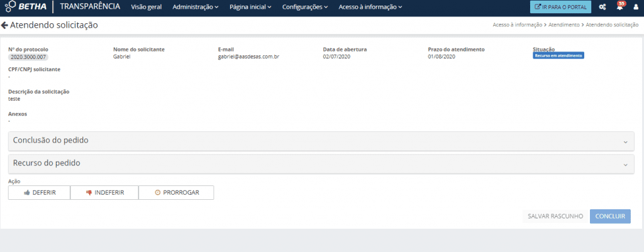Click the Ir para o portal button
This screenshot has width=644, height=252.
pyautogui.click(x=560, y=8)
